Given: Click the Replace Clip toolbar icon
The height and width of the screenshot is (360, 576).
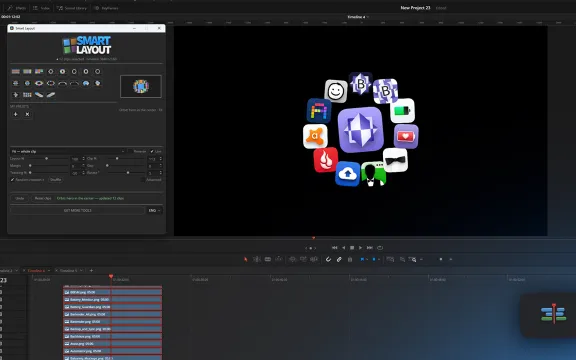Looking at the screenshot, I should tap(314, 259).
